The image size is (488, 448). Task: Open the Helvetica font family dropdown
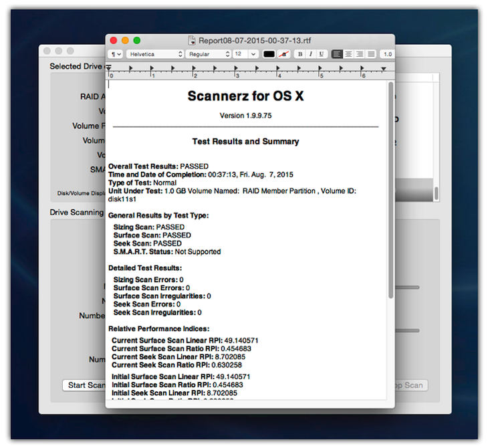coord(155,54)
